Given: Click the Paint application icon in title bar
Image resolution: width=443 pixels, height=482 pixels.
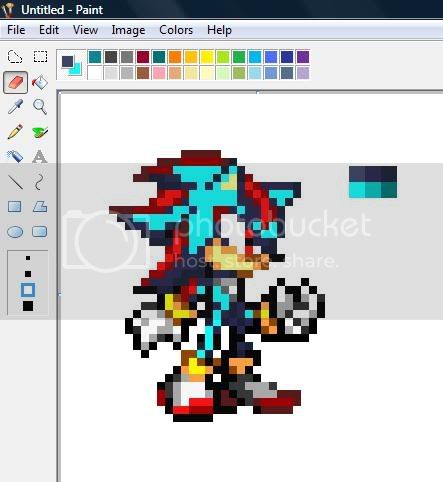Looking at the screenshot, I should coord(8,9).
